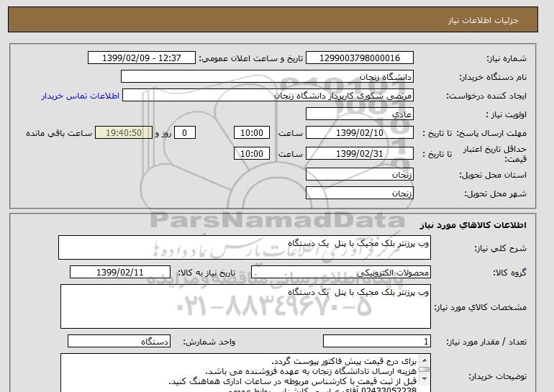Click the حداقل تاریخ اعتبار قیمت label
This screenshot has height=392, width=554.
coord(495,154)
